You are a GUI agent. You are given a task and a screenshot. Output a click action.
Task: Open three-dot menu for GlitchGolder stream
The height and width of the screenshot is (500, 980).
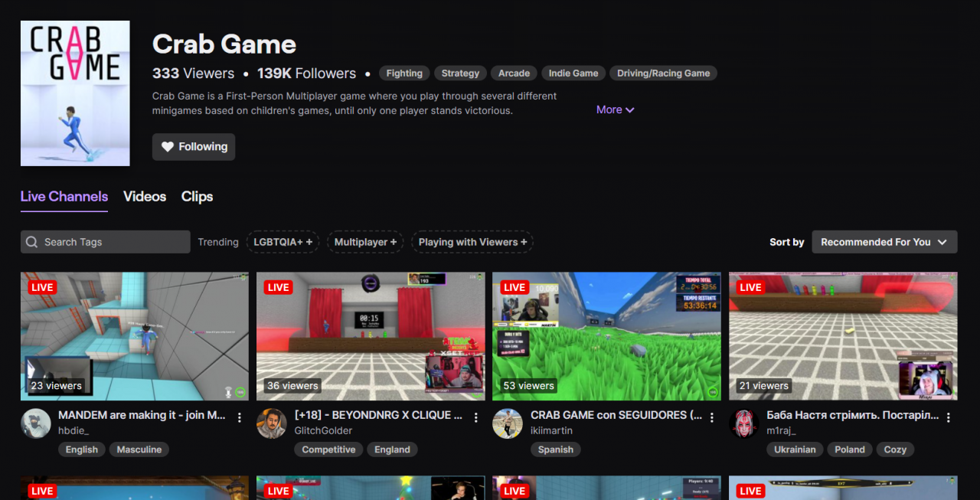pos(475,417)
